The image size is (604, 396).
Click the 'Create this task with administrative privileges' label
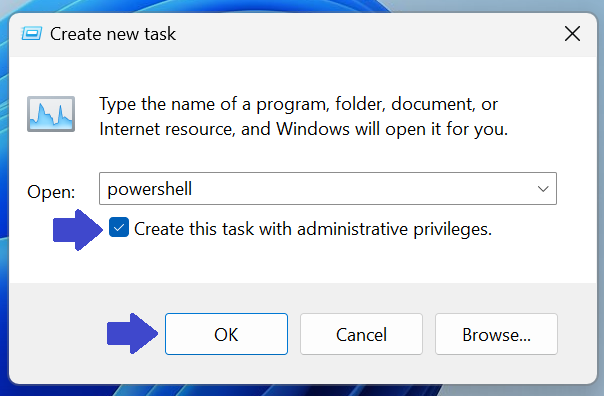pyautogui.click(x=313, y=229)
